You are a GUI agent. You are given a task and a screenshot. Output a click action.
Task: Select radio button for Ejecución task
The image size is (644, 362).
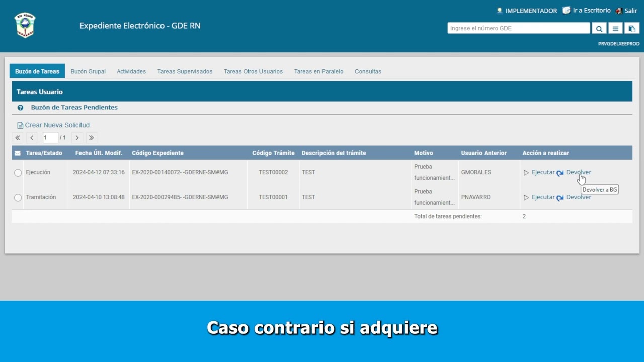[x=18, y=173]
